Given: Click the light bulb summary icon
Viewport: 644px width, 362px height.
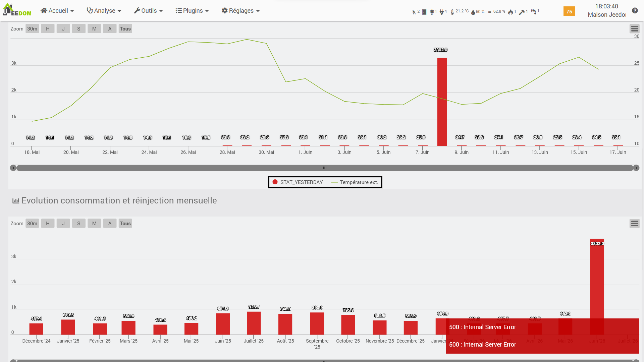Looking at the screenshot, I should [432, 12].
